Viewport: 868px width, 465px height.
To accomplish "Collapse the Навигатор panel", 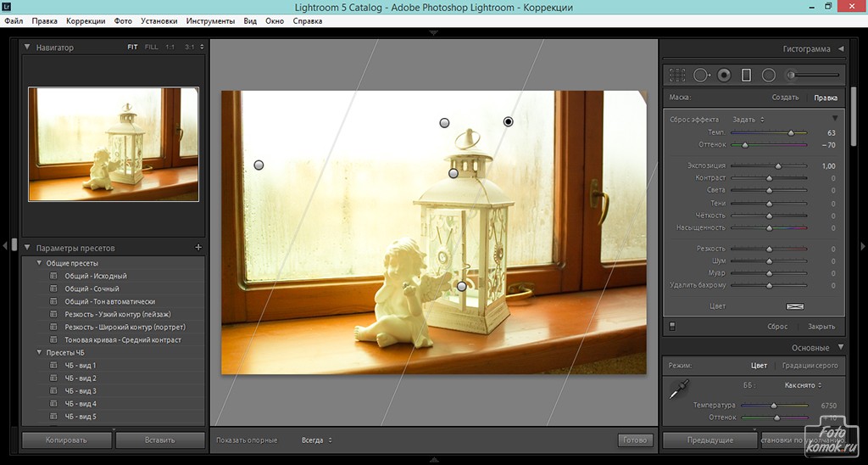I will (27, 48).
